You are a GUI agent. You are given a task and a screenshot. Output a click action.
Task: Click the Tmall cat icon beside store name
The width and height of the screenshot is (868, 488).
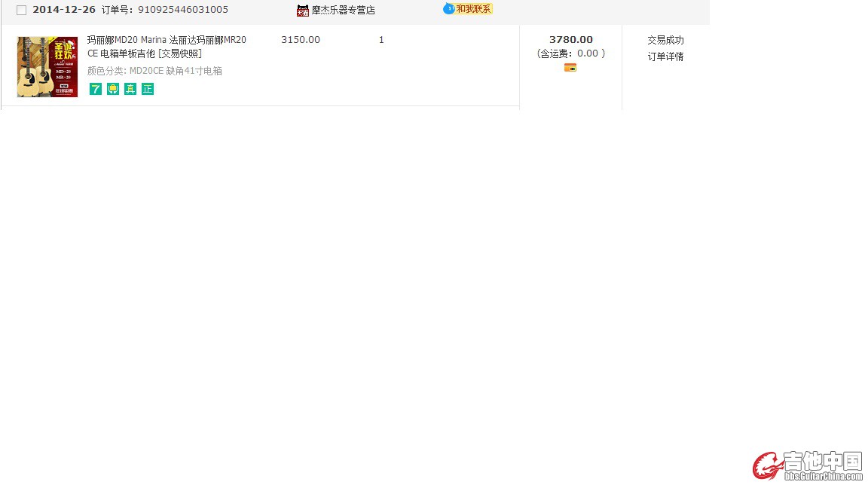[302, 11]
